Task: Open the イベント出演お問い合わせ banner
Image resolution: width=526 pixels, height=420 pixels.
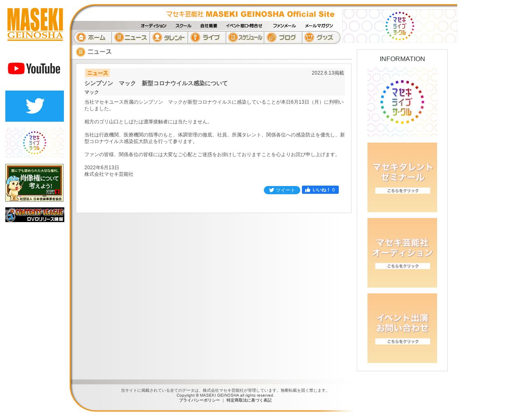Action: [402, 328]
